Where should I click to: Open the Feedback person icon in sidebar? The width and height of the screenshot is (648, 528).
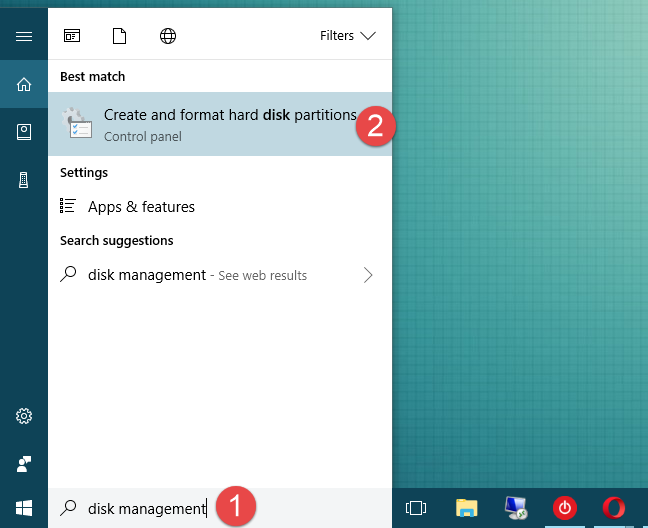pyautogui.click(x=24, y=464)
